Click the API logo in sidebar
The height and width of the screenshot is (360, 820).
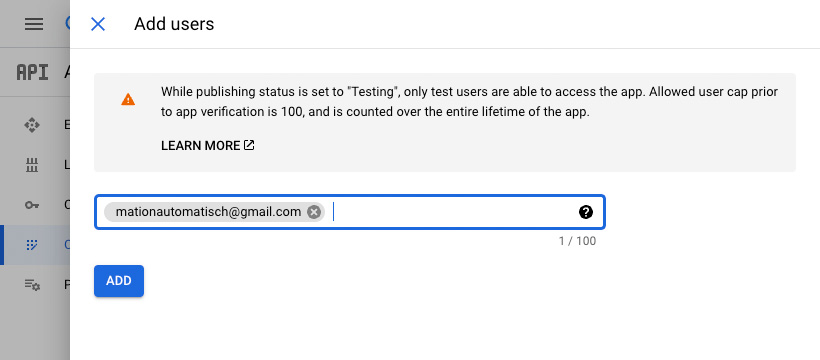32,72
